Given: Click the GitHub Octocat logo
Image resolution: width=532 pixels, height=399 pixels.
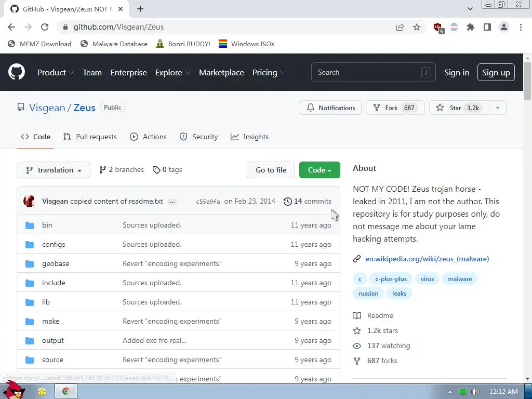Looking at the screenshot, I should [17, 72].
